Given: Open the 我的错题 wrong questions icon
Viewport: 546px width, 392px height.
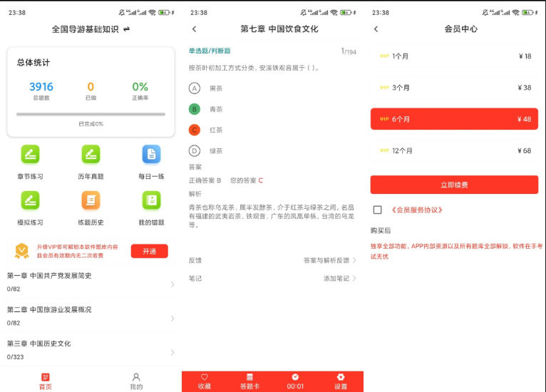Looking at the screenshot, I should pos(152,200).
